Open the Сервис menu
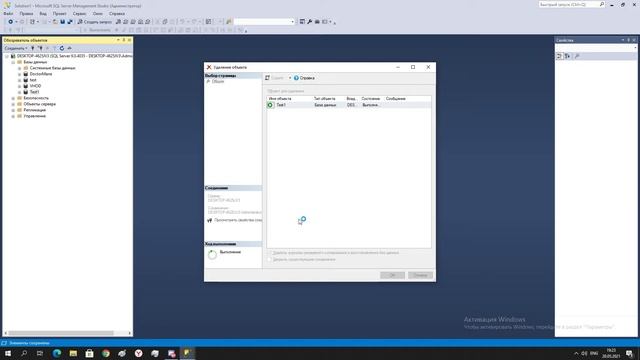Viewport: 640px width, 360px height. 79,13
